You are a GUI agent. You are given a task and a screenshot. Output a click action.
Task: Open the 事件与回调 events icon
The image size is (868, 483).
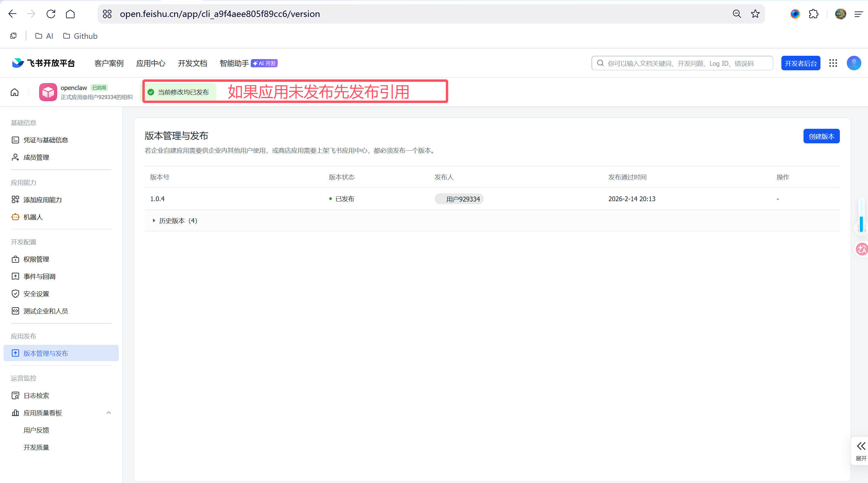15,276
